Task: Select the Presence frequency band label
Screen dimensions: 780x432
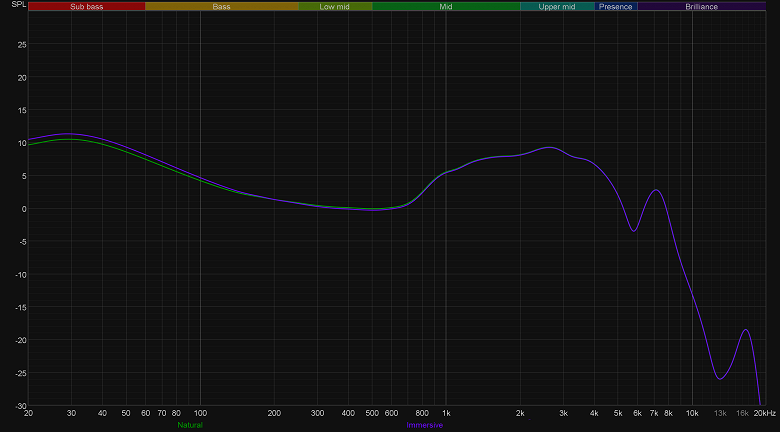Action: (x=615, y=6)
